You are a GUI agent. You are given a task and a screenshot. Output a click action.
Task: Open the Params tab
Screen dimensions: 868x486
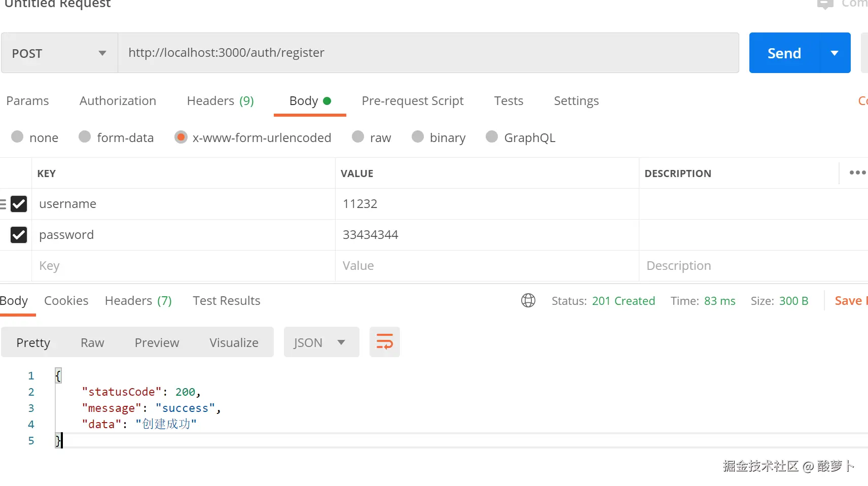(27, 101)
